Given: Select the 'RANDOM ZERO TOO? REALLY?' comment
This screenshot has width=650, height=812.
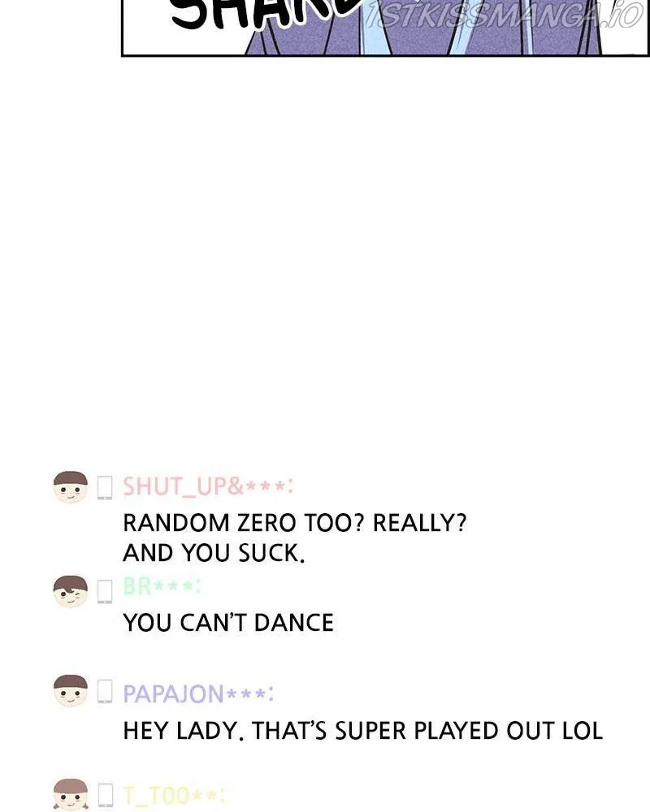Looking at the screenshot, I should pyautogui.click(x=294, y=523).
